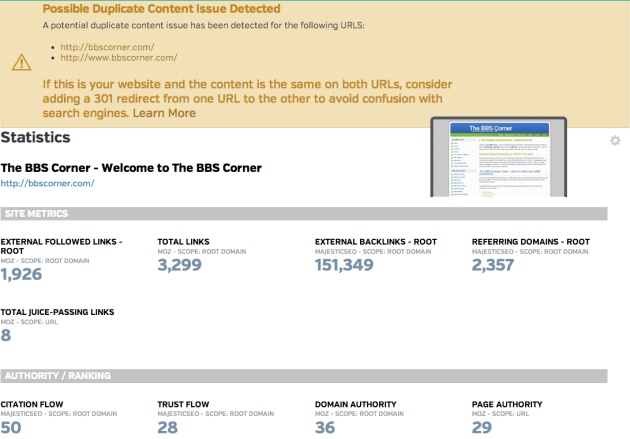Open the http://www.bbscorner.com/ link
This screenshot has height=439, width=630.
point(119,57)
